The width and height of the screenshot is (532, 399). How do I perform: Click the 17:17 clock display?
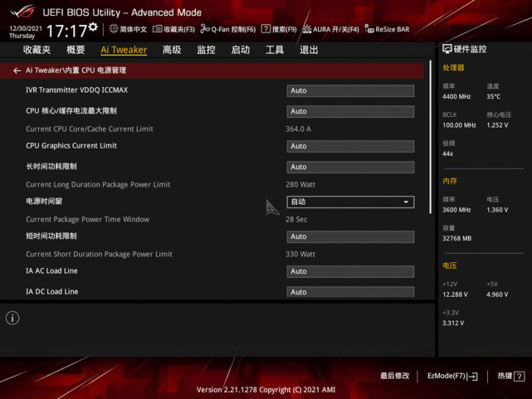click(x=67, y=32)
